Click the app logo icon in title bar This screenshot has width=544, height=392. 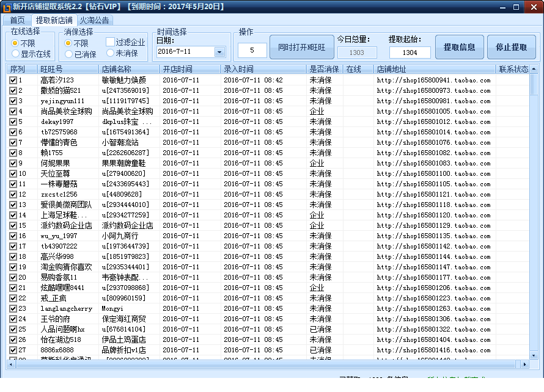pyautogui.click(x=7, y=7)
